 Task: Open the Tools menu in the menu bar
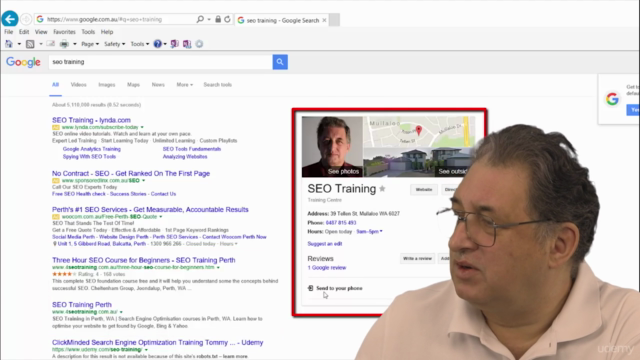click(88, 32)
